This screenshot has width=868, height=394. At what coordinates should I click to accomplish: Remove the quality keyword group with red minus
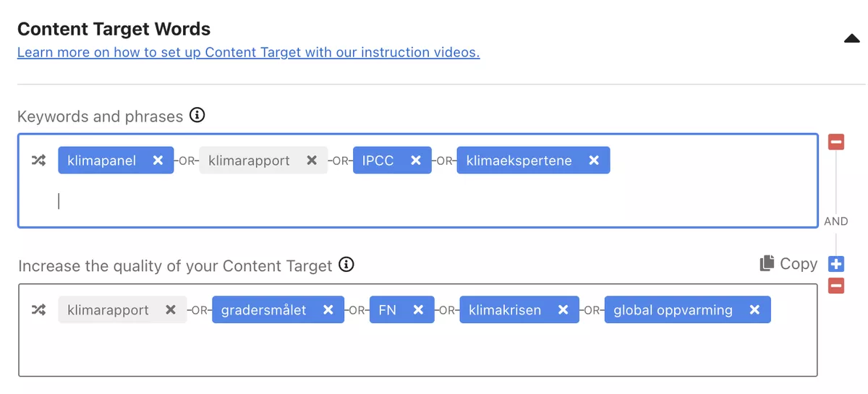[x=836, y=286]
